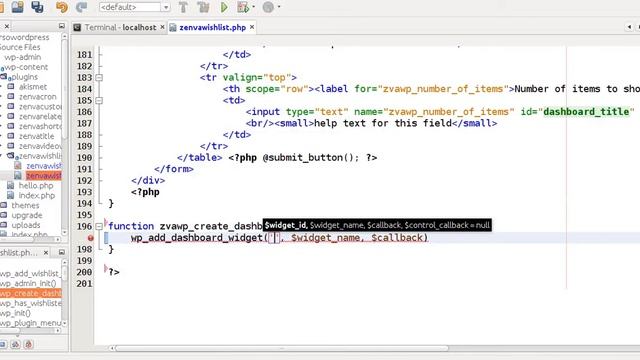Select the uploads folder
The width and height of the screenshot is (640, 360).
[x=26, y=225]
